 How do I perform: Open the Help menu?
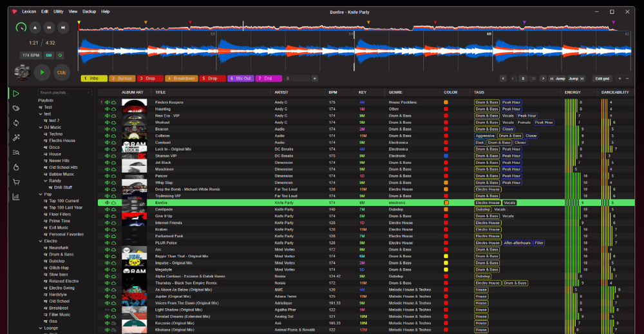(106, 12)
